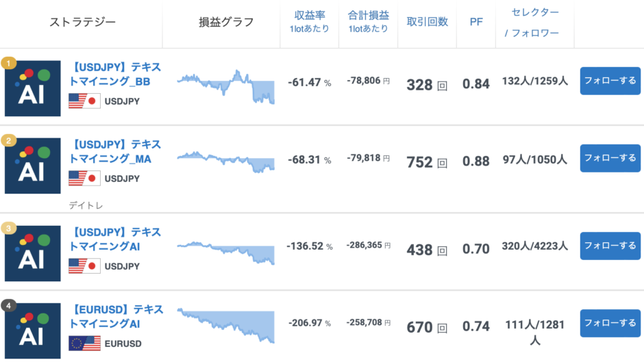644x362 pixels.
Task: Click AI logo of rank 3 strategy
Action: [x=32, y=253]
